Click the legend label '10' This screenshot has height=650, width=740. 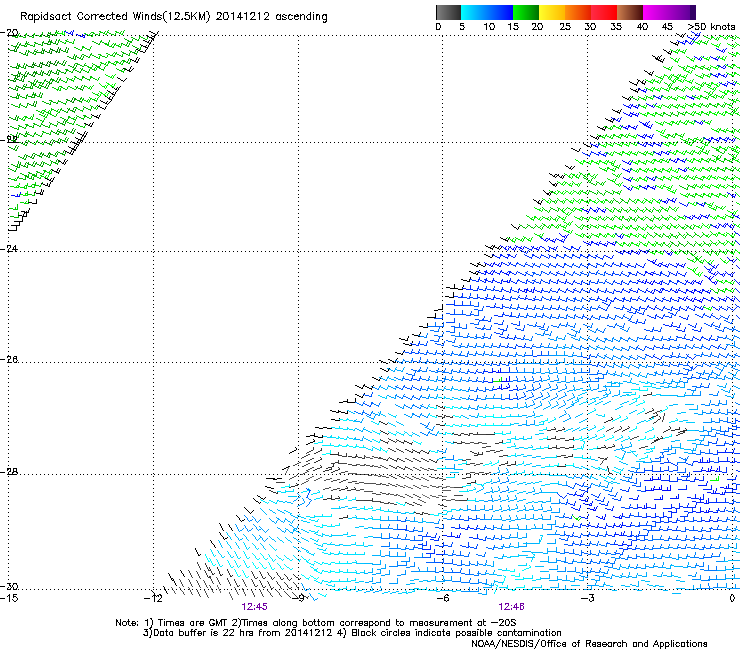(x=489, y=27)
